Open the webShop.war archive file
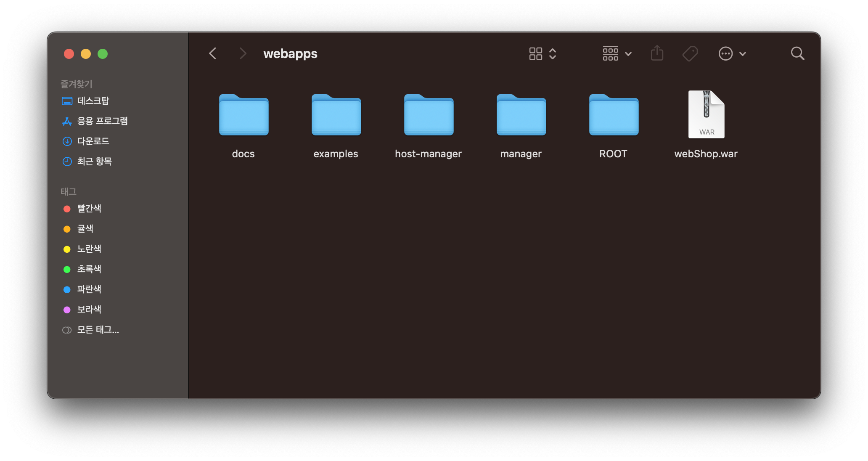 pos(706,115)
